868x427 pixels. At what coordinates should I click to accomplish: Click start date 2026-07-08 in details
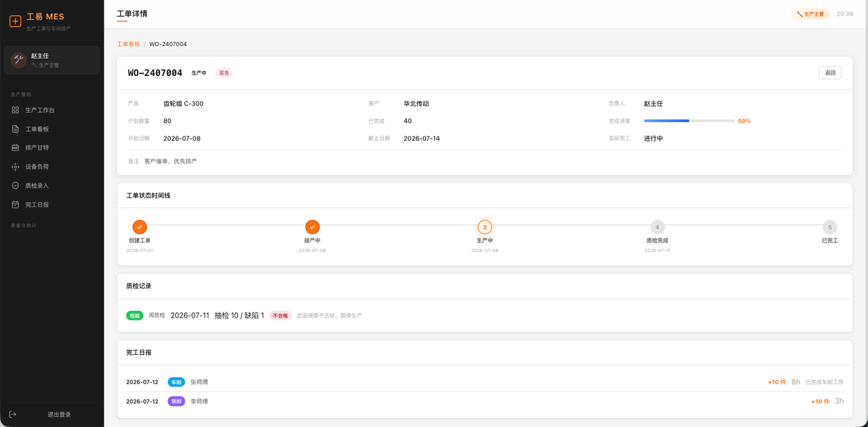[x=182, y=138]
